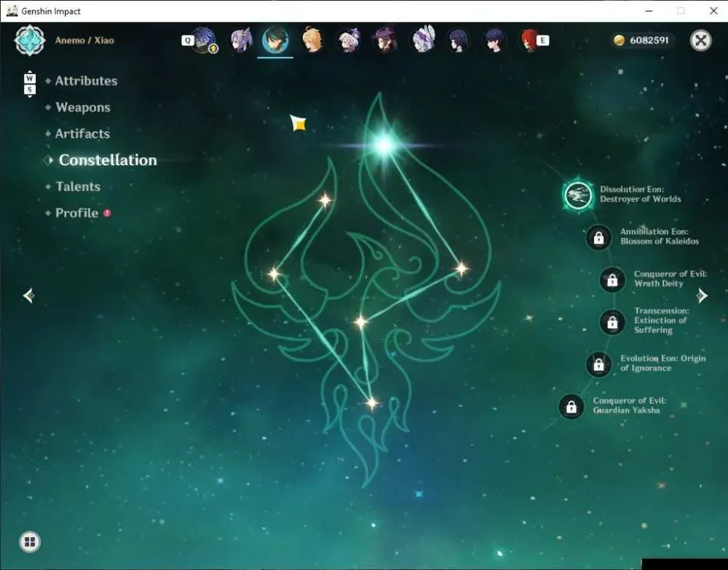Click the E key hint beside the avatars
Image resolution: width=728 pixels, height=570 pixels.
(x=543, y=40)
